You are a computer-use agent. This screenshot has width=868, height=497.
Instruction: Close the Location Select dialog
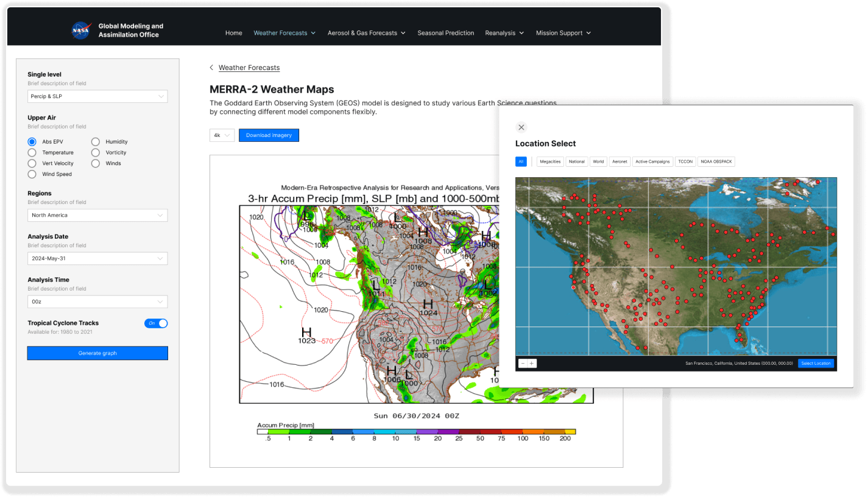(x=521, y=127)
